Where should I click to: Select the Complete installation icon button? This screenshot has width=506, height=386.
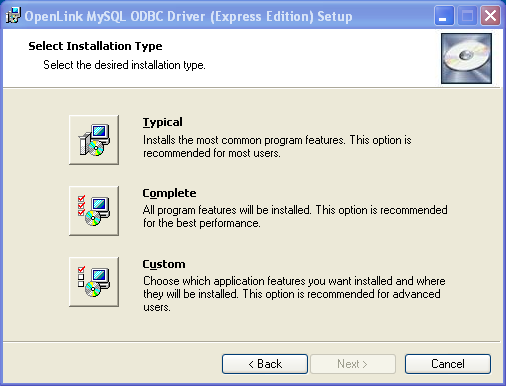[94, 211]
